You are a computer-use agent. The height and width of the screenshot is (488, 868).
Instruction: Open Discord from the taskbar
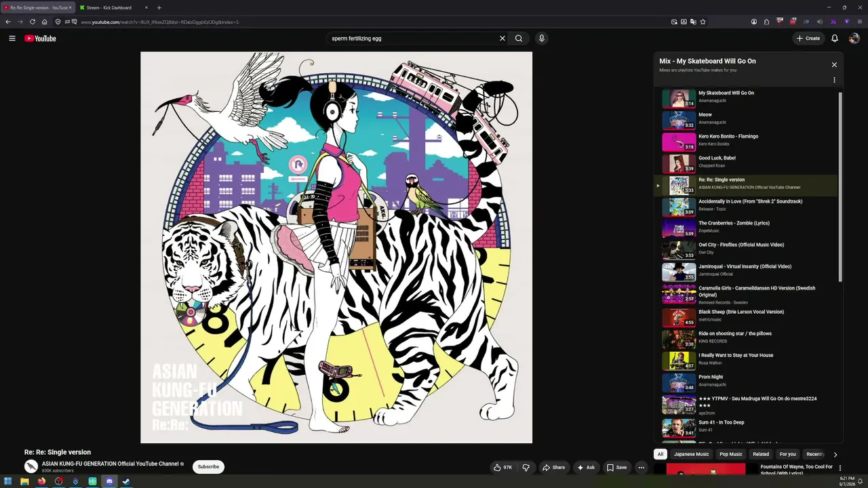click(x=109, y=481)
